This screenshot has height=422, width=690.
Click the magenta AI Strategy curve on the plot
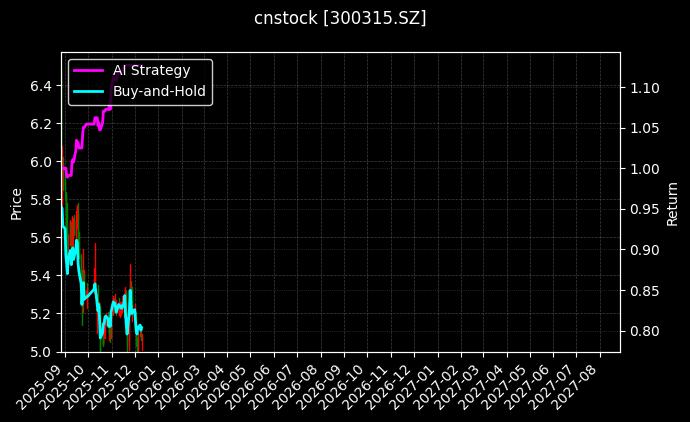point(88,124)
